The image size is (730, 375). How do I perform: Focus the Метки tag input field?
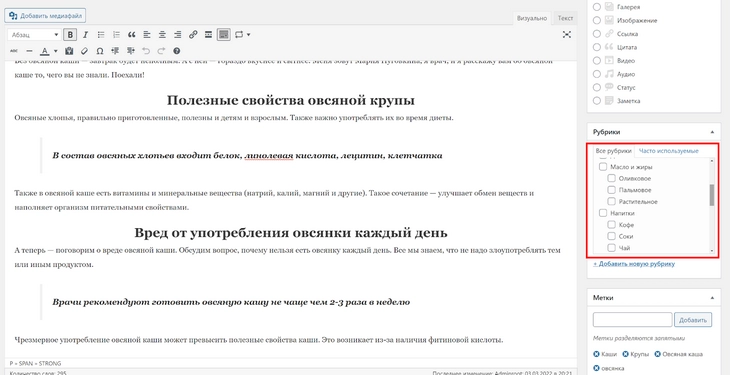632,320
